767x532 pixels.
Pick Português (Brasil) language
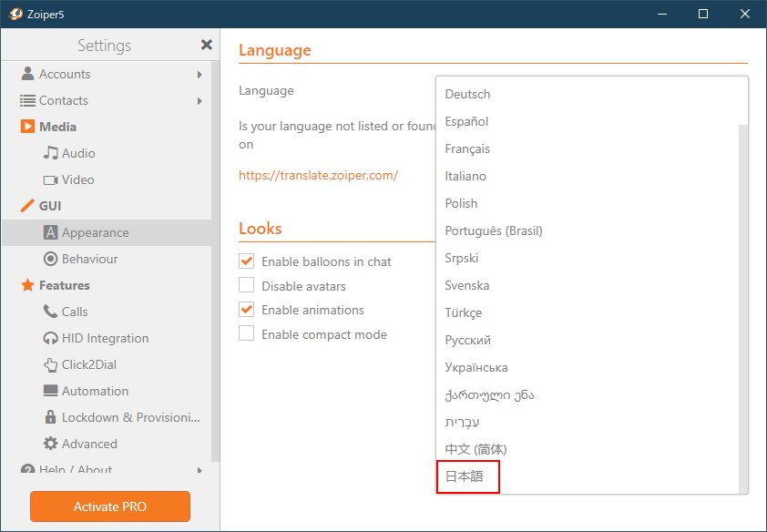point(587,230)
